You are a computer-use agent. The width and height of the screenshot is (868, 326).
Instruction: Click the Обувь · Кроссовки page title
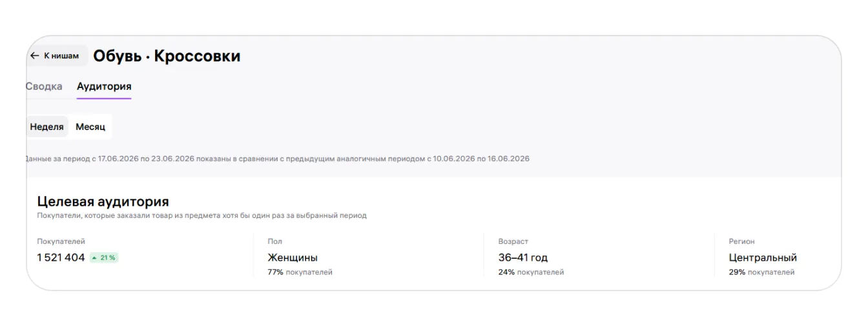point(167,56)
